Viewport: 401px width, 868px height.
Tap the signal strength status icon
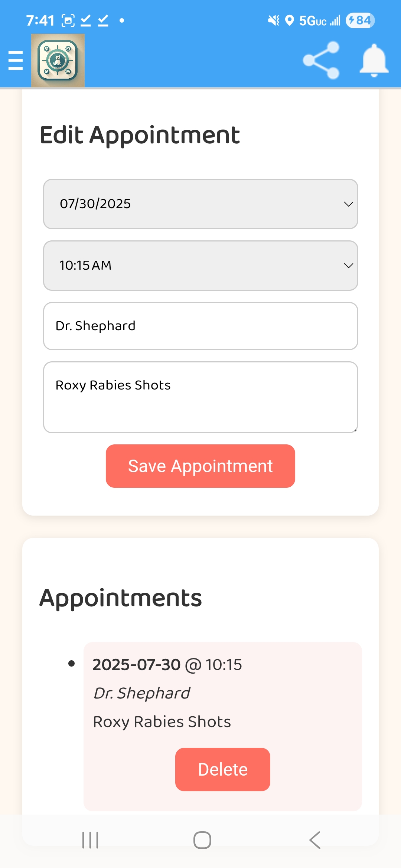coord(335,21)
